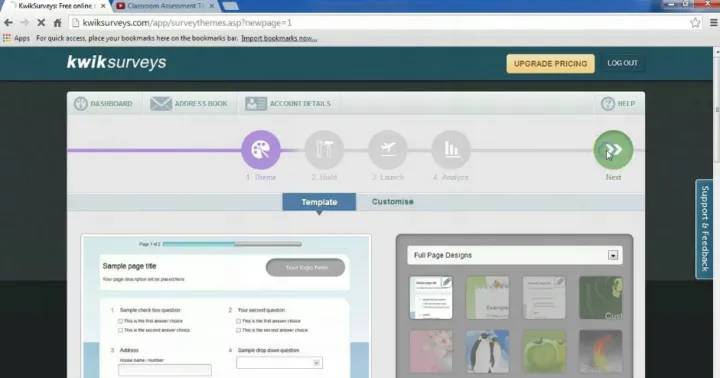Click the green Next arrow icon
This screenshot has width=720, height=378.
[x=613, y=150]
